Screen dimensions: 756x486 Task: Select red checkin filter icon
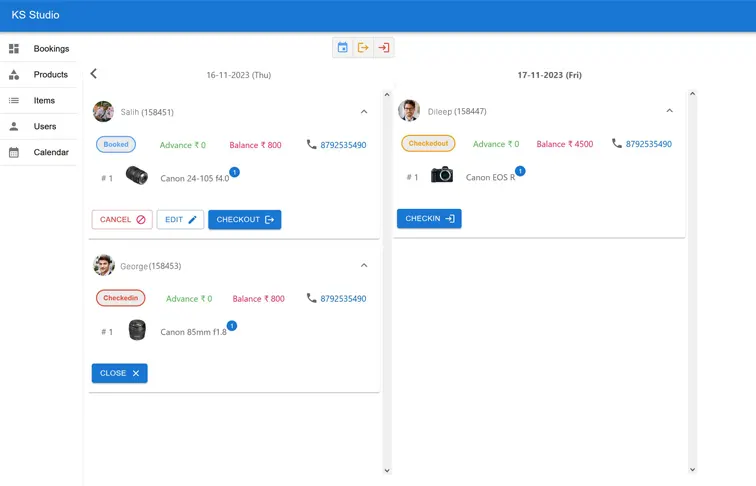(x=384, y=48)
